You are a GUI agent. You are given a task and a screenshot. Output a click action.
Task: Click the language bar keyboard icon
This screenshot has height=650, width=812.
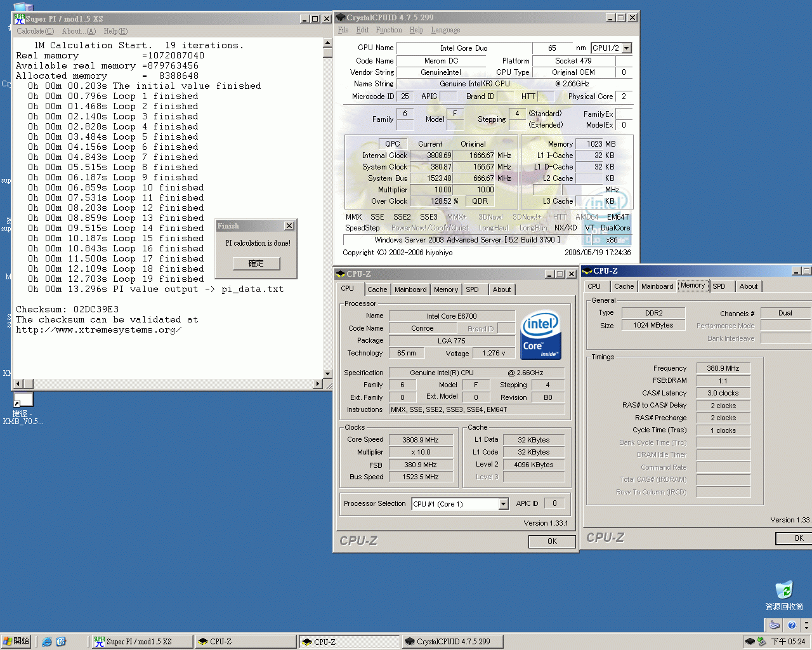tap(775, 625)
